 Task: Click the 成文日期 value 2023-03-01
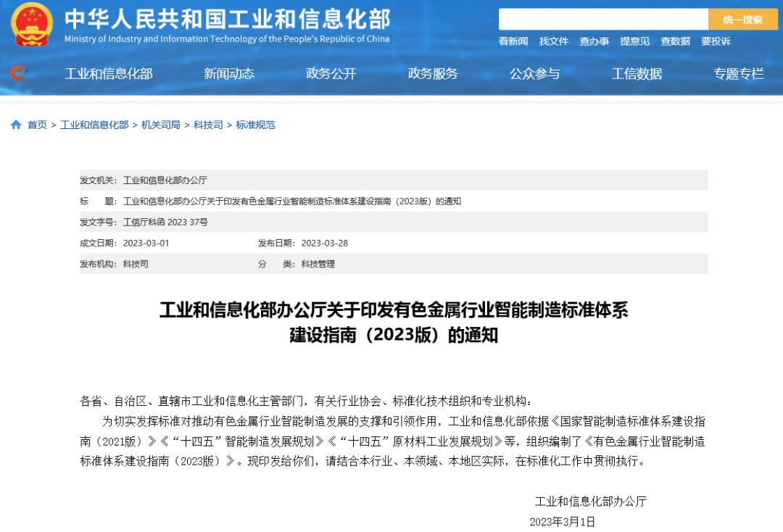146,243
